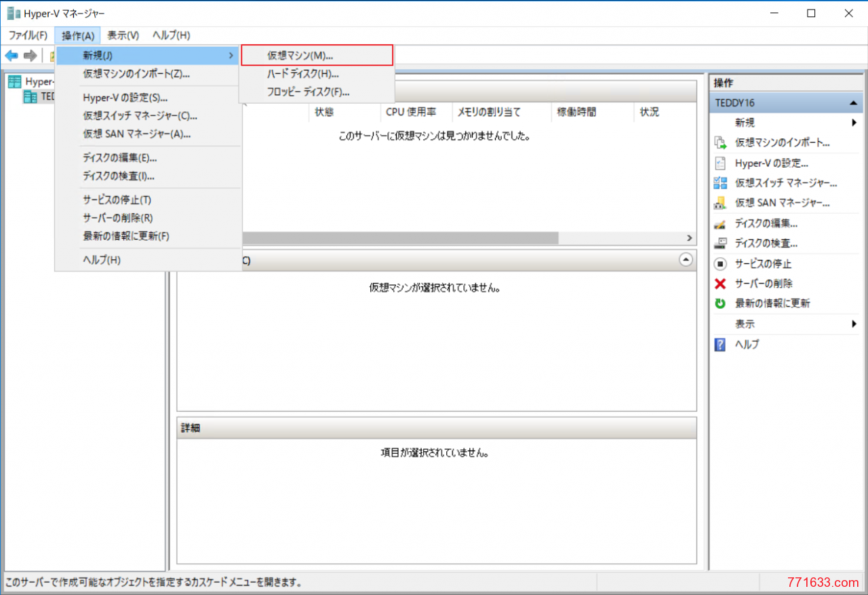868x595 pixels.
Task: Choose サービスの停止(T) menu entry
Action: click(148, 200)
